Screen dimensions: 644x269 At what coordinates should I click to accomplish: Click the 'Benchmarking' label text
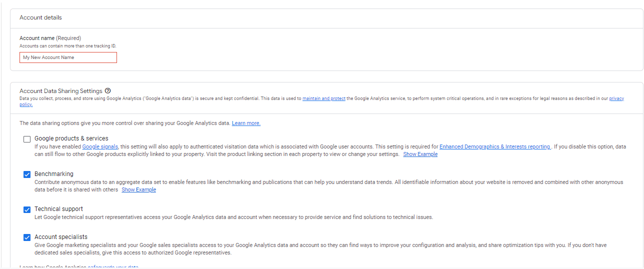(x=54, y=174)
